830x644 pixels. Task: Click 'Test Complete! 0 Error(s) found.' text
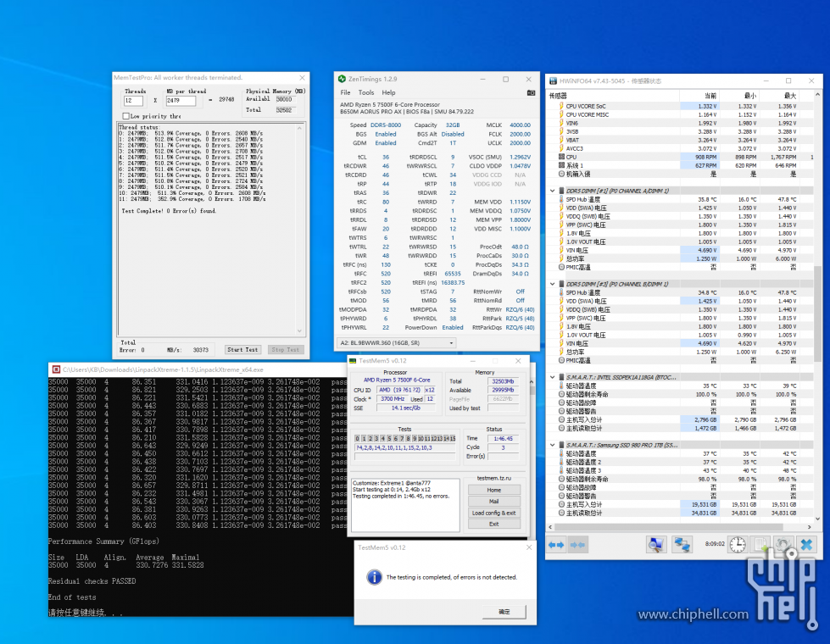point(169,211)
